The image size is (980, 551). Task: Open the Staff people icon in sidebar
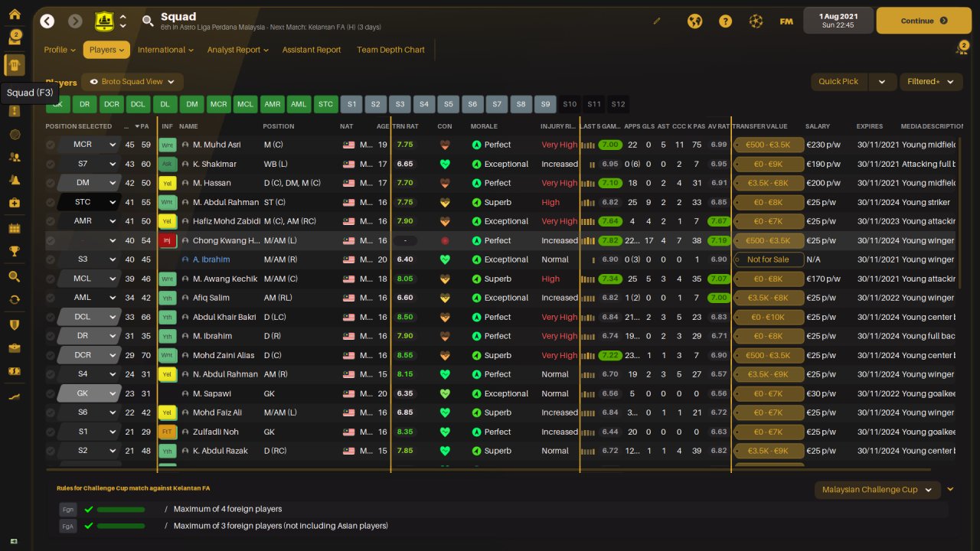(15, 157)
